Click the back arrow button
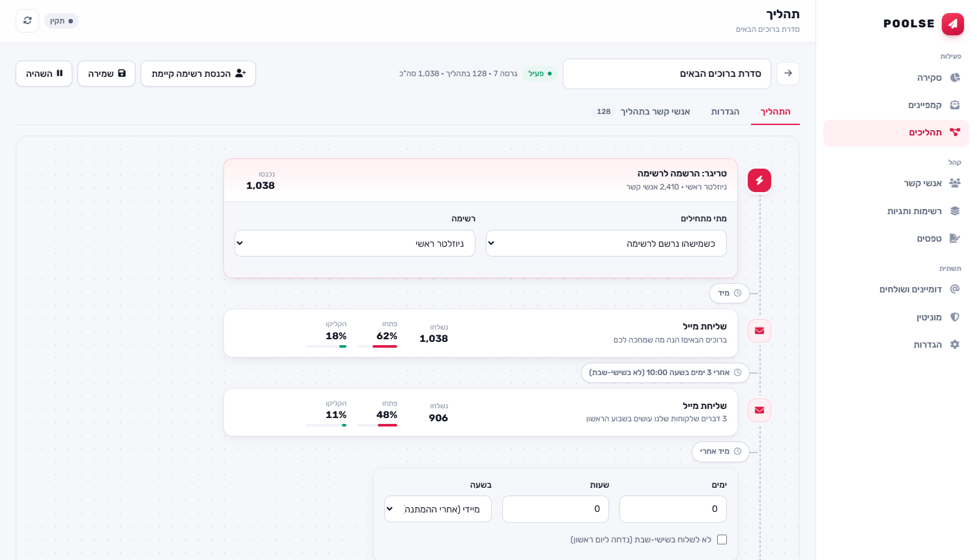Image resolution: width=977 pixels, height=560 pixels. 788,74
